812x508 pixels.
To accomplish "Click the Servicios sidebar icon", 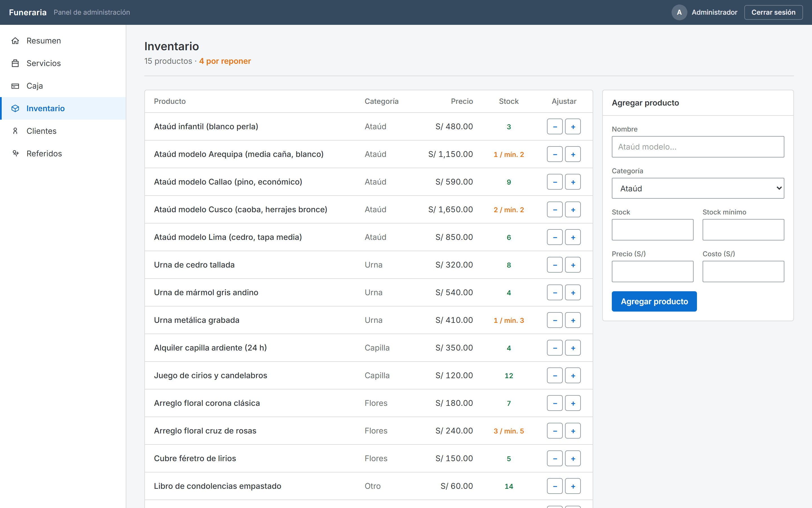I will (15, 63).
